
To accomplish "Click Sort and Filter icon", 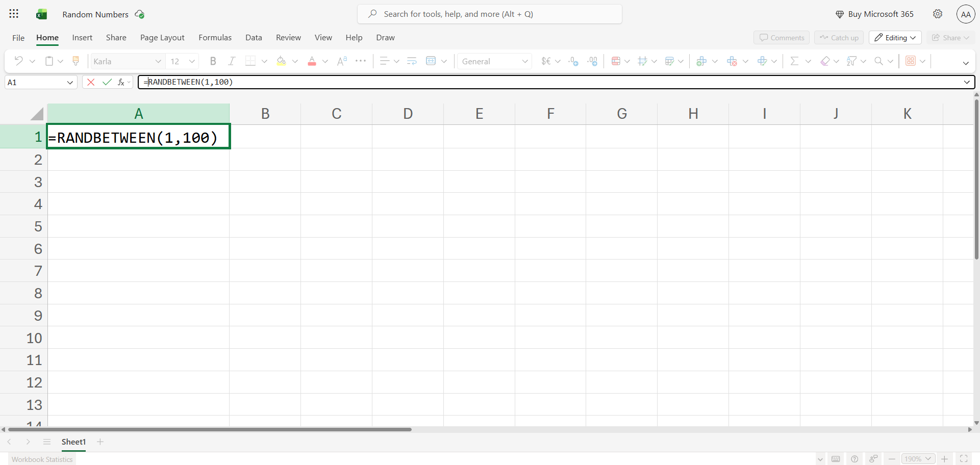I will click(x=851, y=61).
